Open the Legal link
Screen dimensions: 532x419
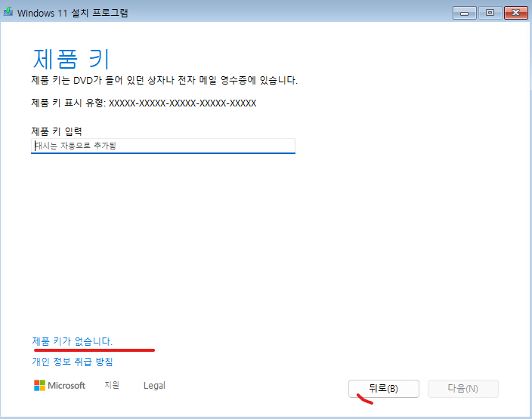pos(154,386)
